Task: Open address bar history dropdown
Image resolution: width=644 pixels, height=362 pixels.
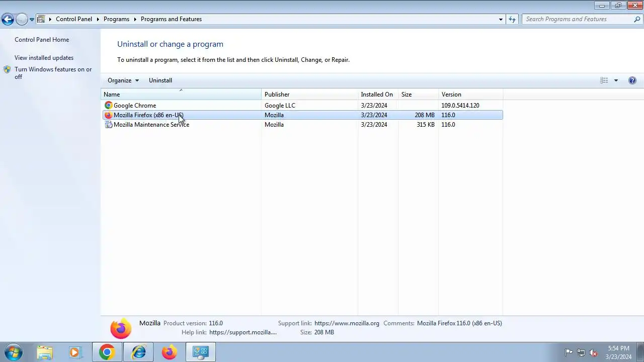Action: coord(501,19)
